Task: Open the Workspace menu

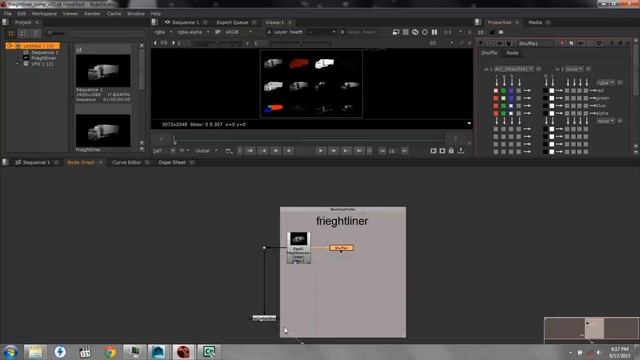Action: [x=44, y=13]
